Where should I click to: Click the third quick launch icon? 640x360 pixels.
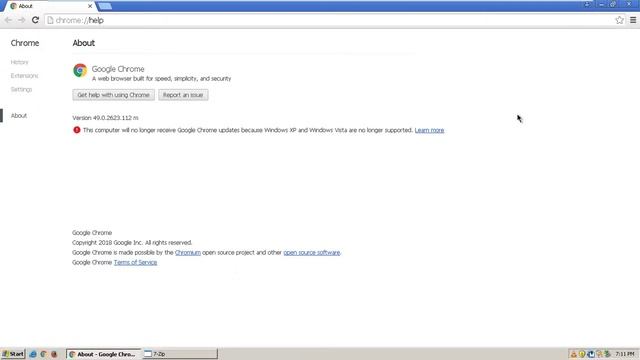point(54,354)
